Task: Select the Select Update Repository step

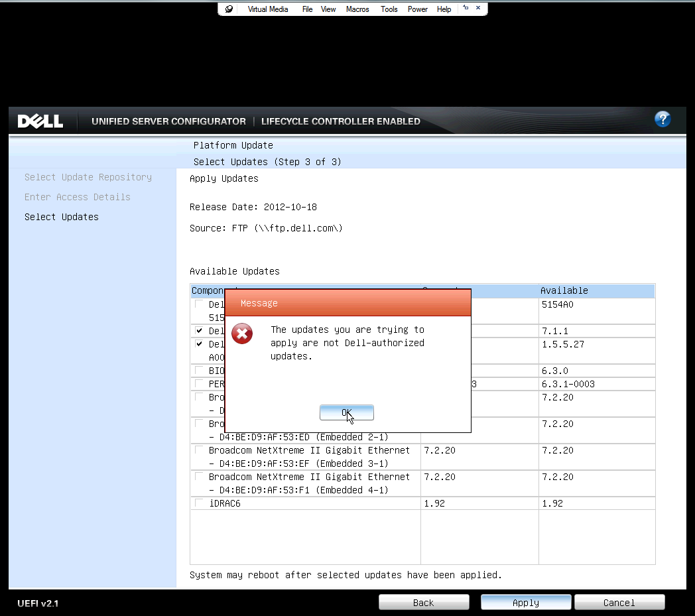Action: pyautogui.click(x=88, y=177)
